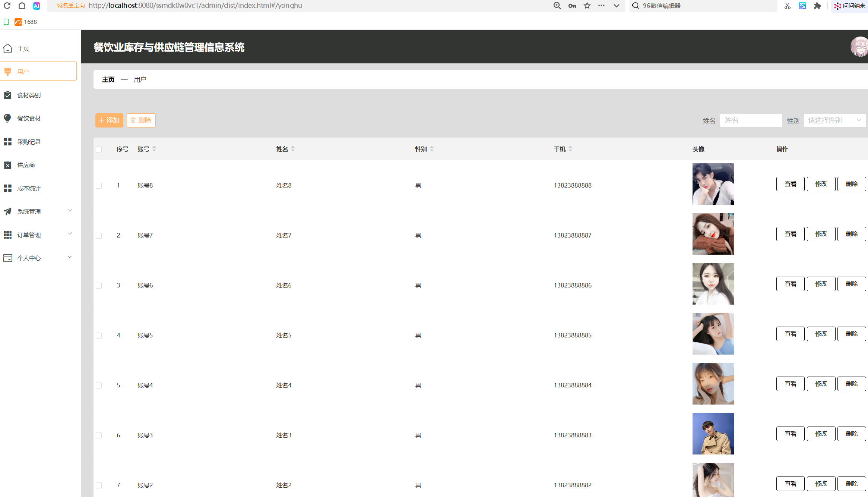Click the 成本统计 grid icon

click(x=7, y=188)
